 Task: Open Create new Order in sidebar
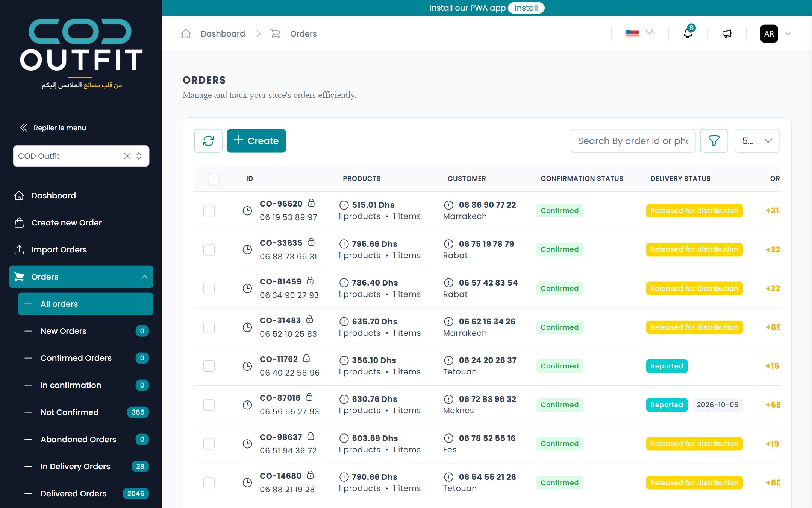point(81,222)
